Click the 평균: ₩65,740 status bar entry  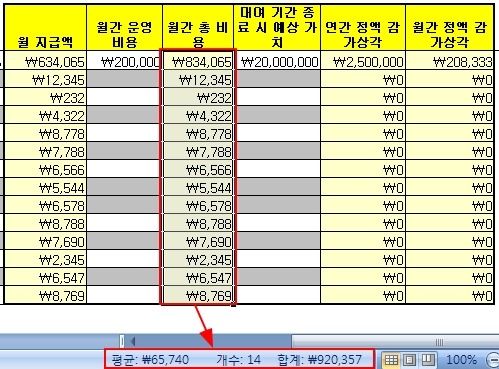point(150,360)
